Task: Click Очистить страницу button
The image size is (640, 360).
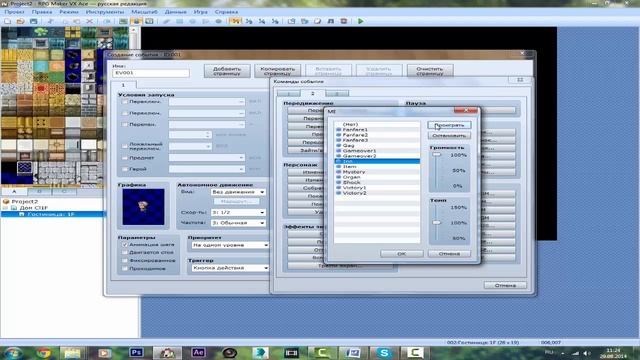Action: click(430, 71)
